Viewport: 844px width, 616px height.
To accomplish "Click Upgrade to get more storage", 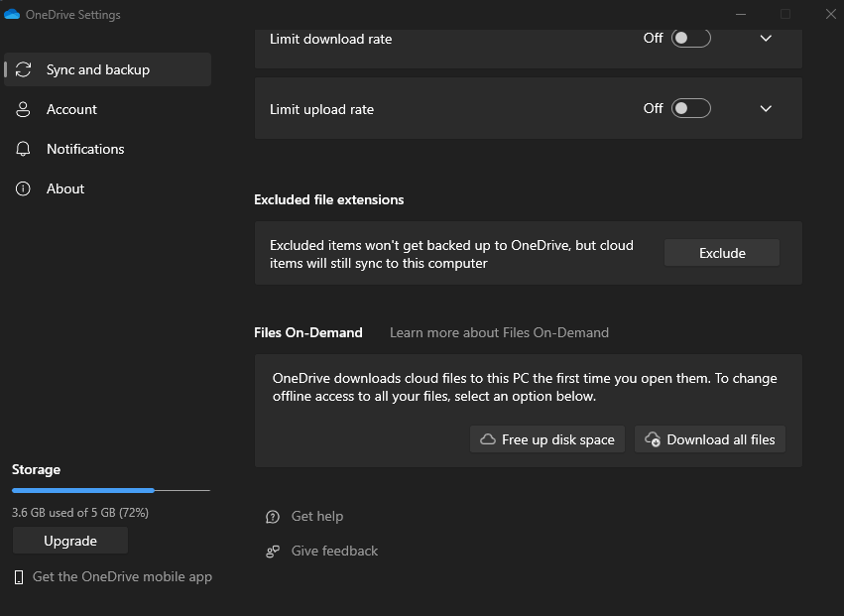I will point(70,541).
